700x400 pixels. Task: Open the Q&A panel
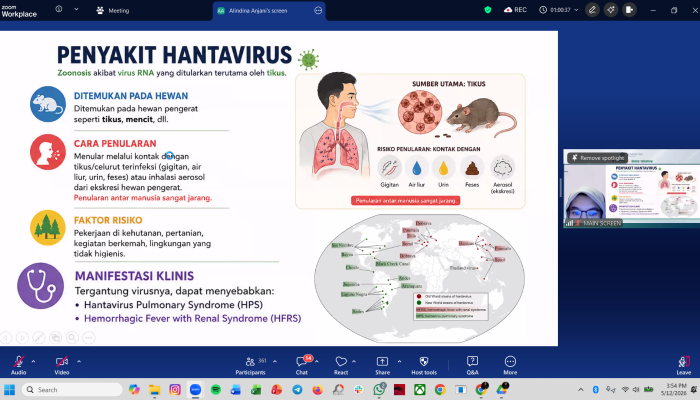tap(472, 365)
